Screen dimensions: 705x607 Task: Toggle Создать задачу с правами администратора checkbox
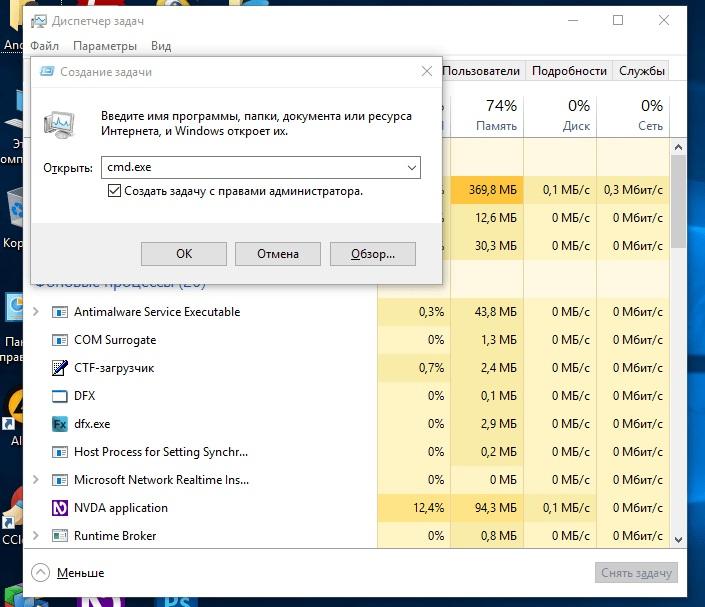pyautogui.click(x=114, y=191)
